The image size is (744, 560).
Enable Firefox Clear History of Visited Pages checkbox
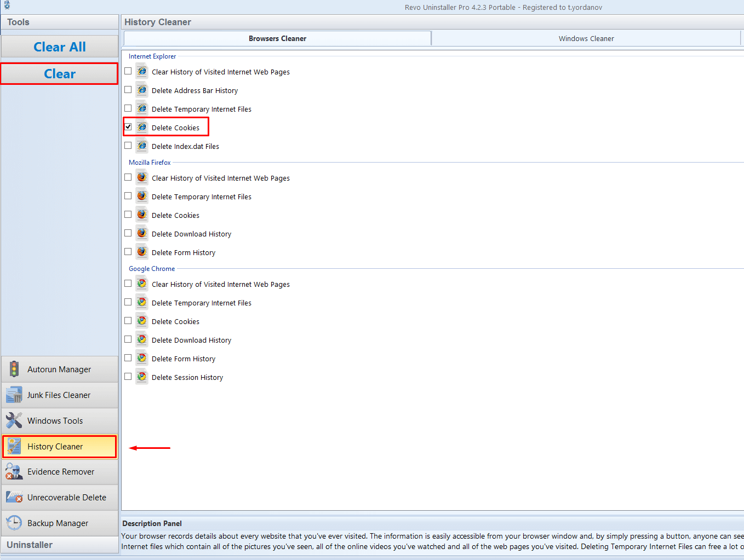pyautogui.click(x=128, y=177)
